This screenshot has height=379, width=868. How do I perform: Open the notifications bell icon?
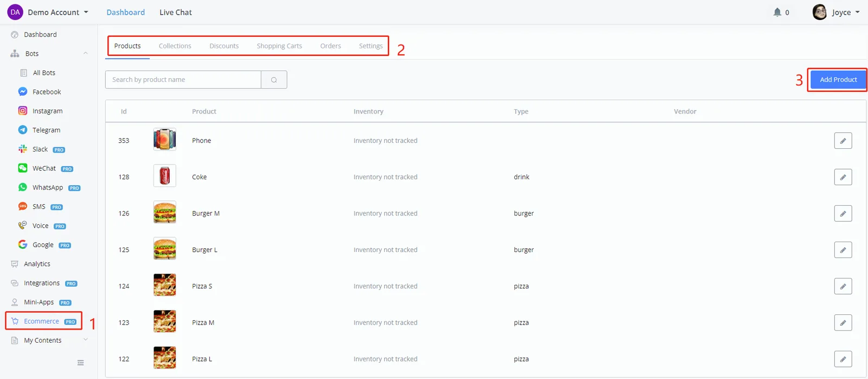click(x=777, y=12)
